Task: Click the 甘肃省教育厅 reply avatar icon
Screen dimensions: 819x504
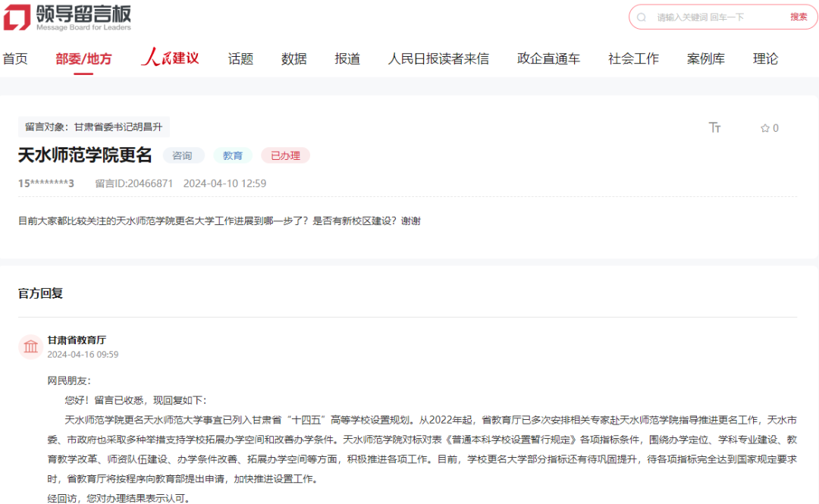Action: point(30,346)
